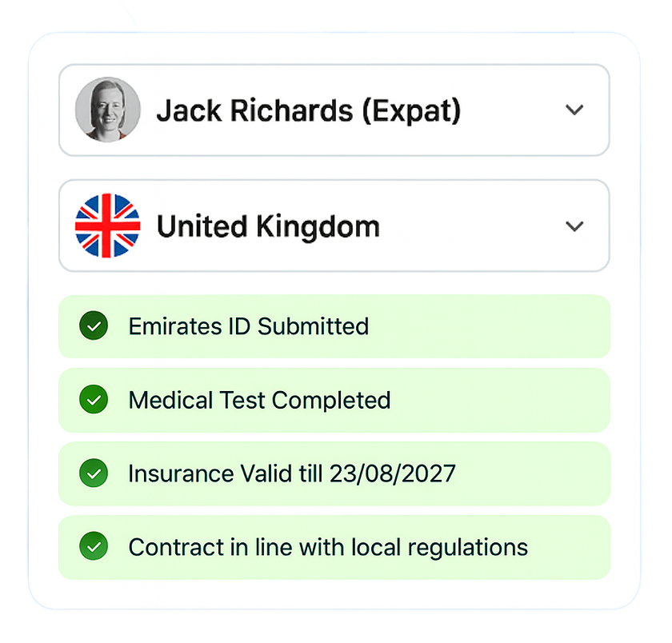Expand the Jack Richards employee dropdown chevron
The image size is (672, 643).
tap(574, 110)
